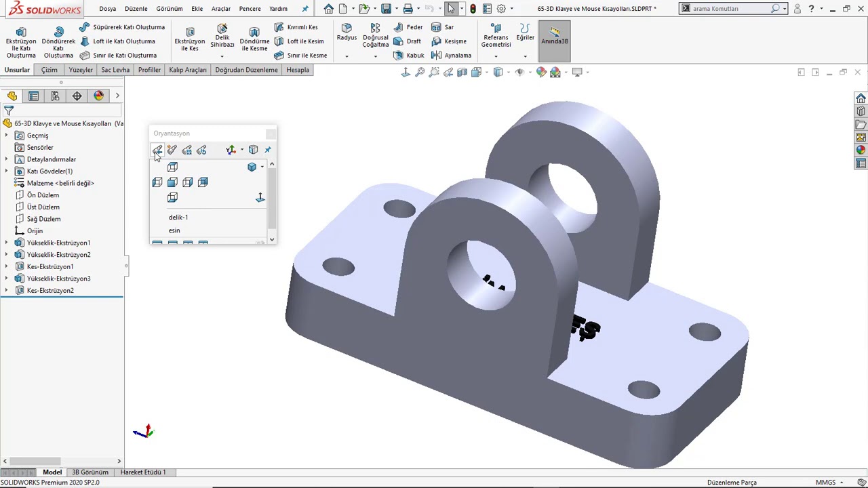Viewport: 868px width, 488px height.
Task: Switch to Hareket Etüdü 1 tab
Action: 143,472
